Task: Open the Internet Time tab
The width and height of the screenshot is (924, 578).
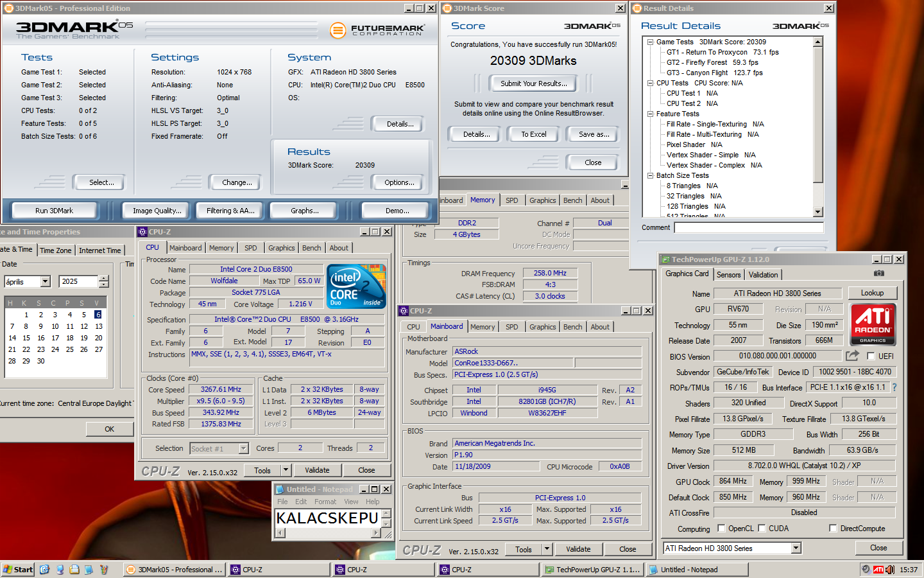Action: [99, 250]
